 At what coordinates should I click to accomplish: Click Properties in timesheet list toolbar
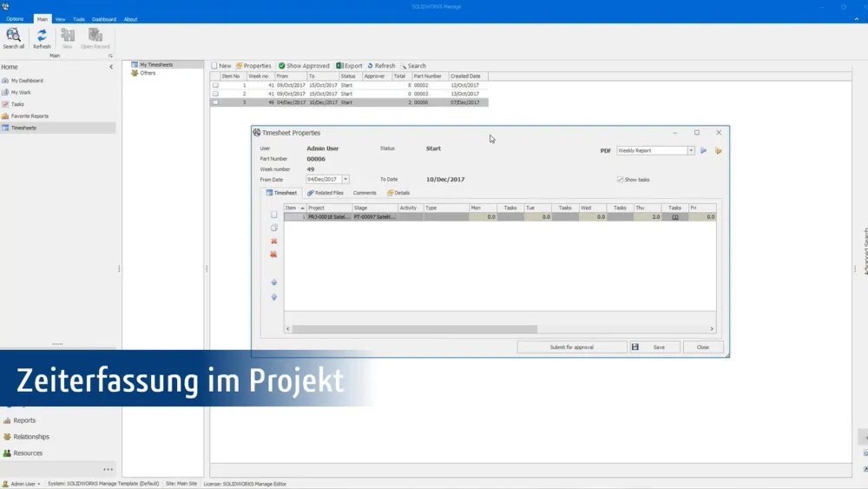(253, 66)
